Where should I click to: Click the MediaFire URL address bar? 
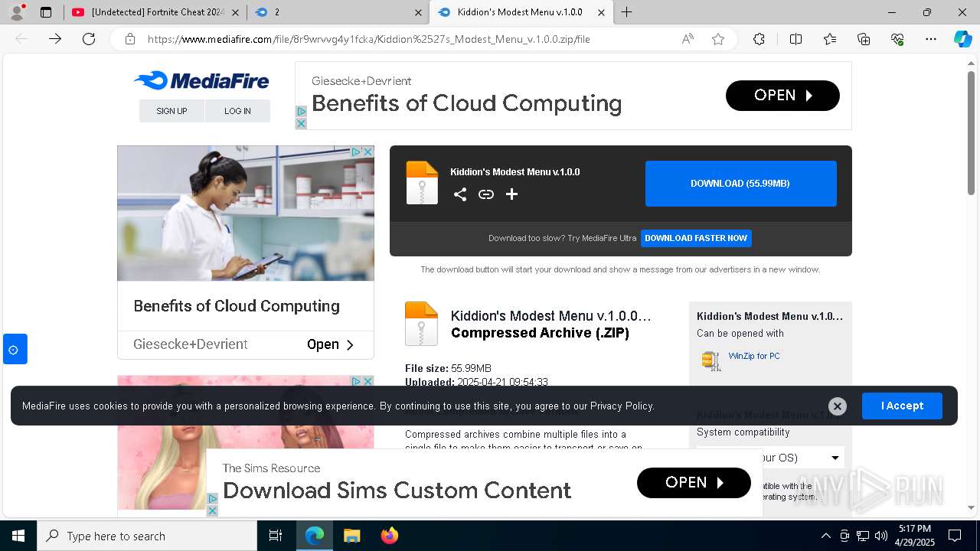coord(367,39)
